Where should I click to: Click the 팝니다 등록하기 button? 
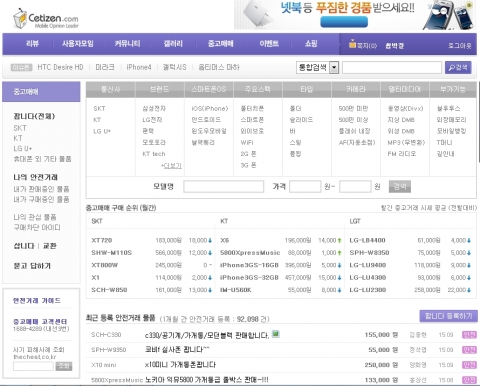[448, 316]
